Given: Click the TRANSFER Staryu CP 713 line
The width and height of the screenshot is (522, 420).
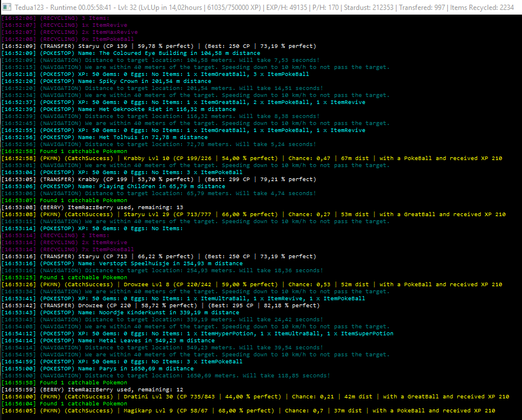Looking at the screenshot, I should (159, 256).
